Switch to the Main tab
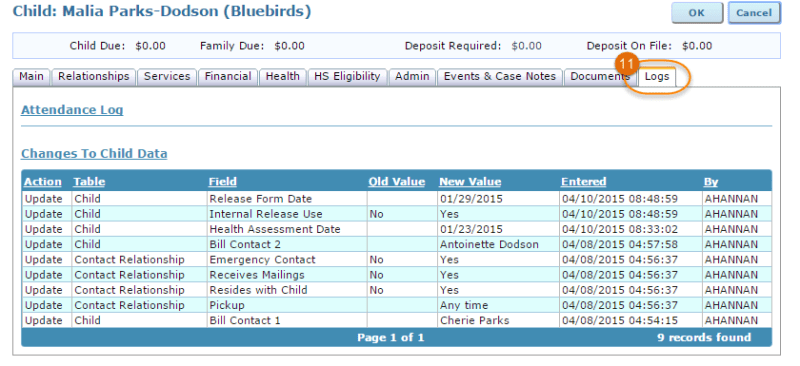 (31, 77)
